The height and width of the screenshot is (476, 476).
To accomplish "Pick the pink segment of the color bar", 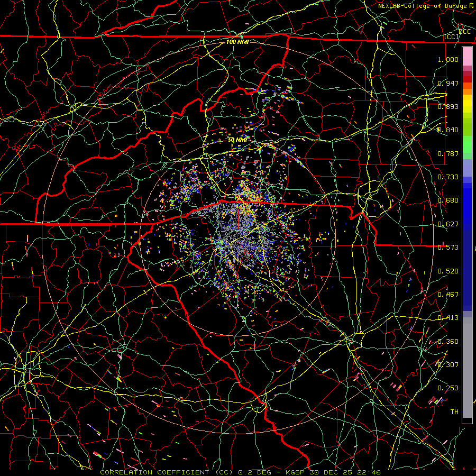I will pos(467,56).
